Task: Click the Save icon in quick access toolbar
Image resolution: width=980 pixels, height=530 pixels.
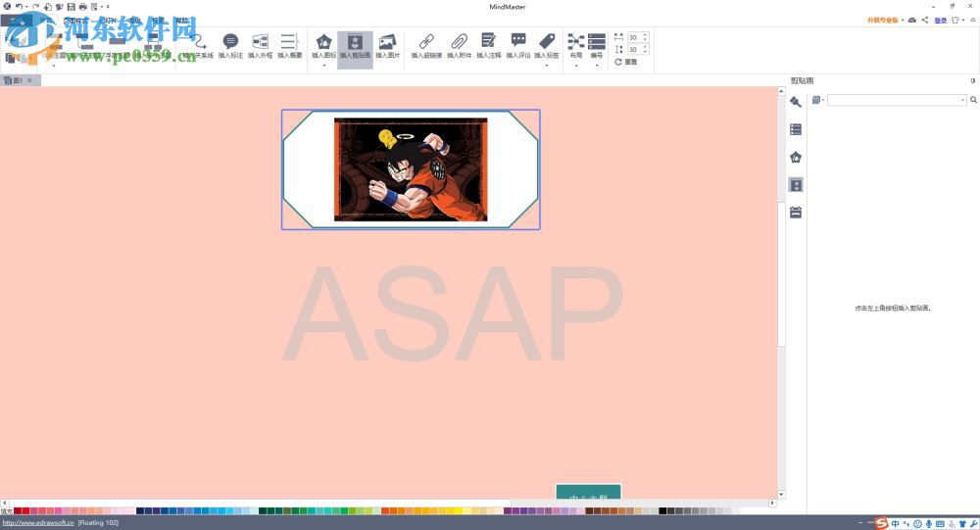Action: pyautogui.click(x=71, y=6)
